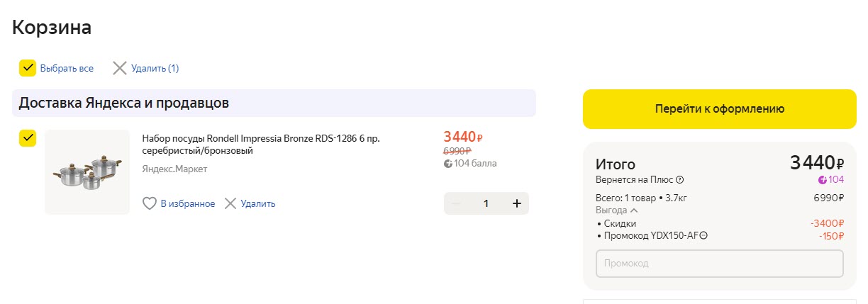Click the question mark beside "Вернется на Плюс"

680,179
